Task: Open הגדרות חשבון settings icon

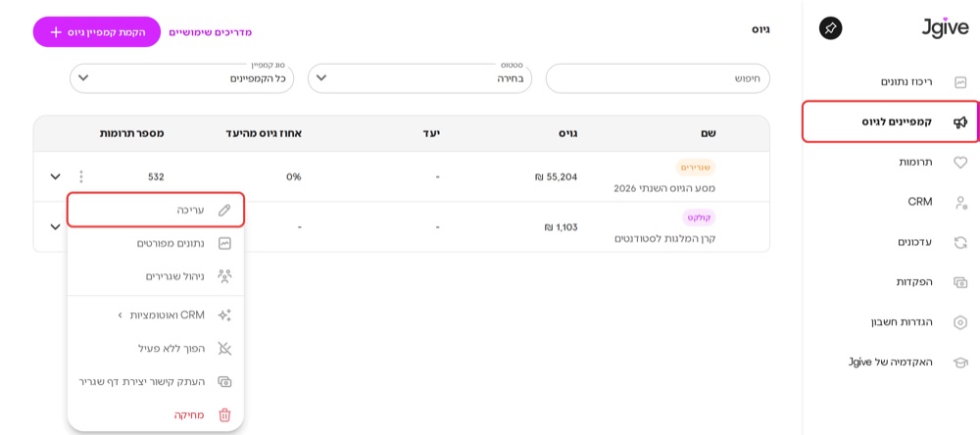Action: [960, 322]
